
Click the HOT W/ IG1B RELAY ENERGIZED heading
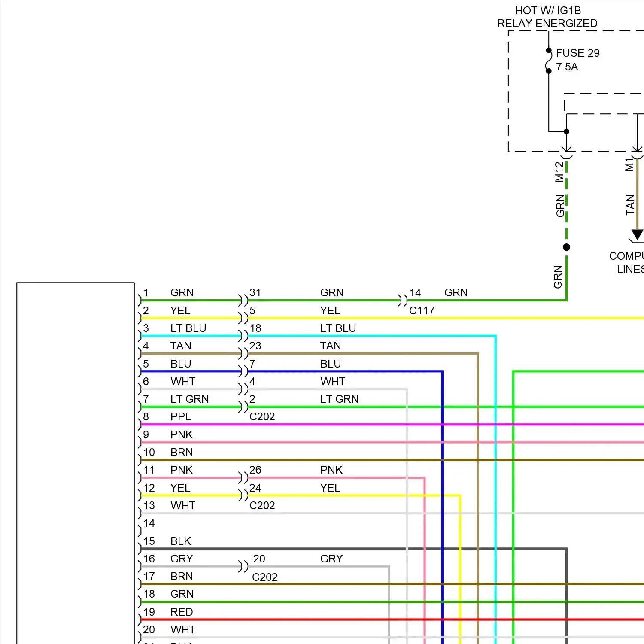coord(547,17)
